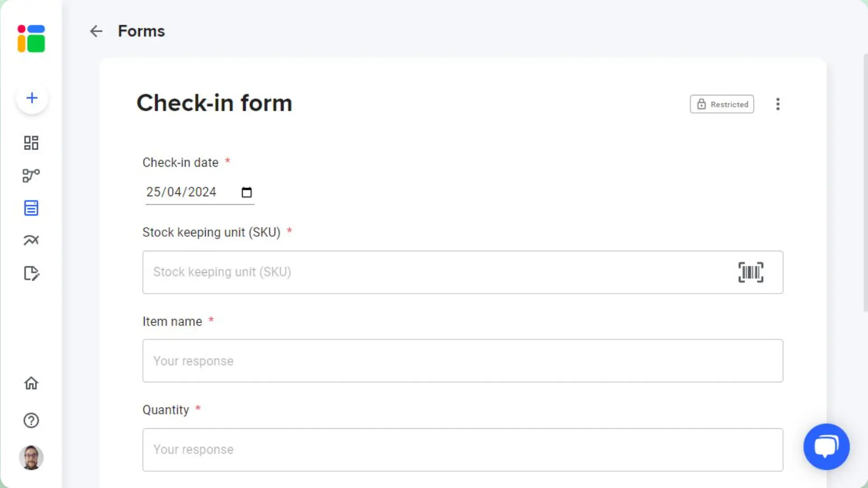Click the barcode scanner icon
This screenshot has width=868, height=488.
coord(750,272)
